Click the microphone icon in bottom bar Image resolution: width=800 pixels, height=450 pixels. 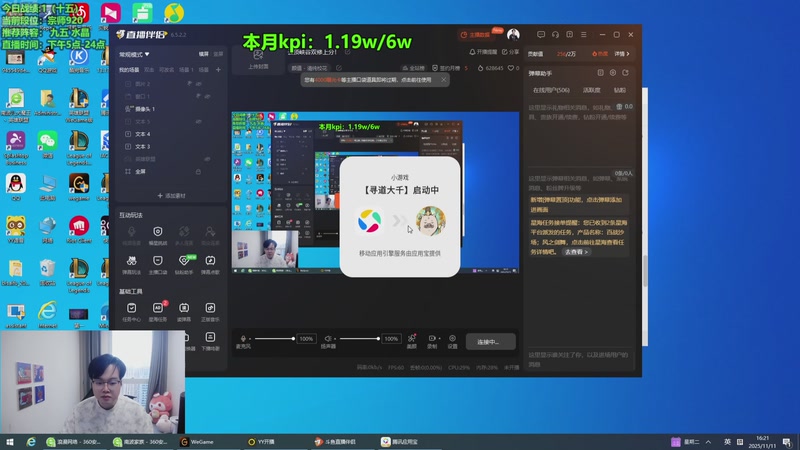tap(243, 338)
